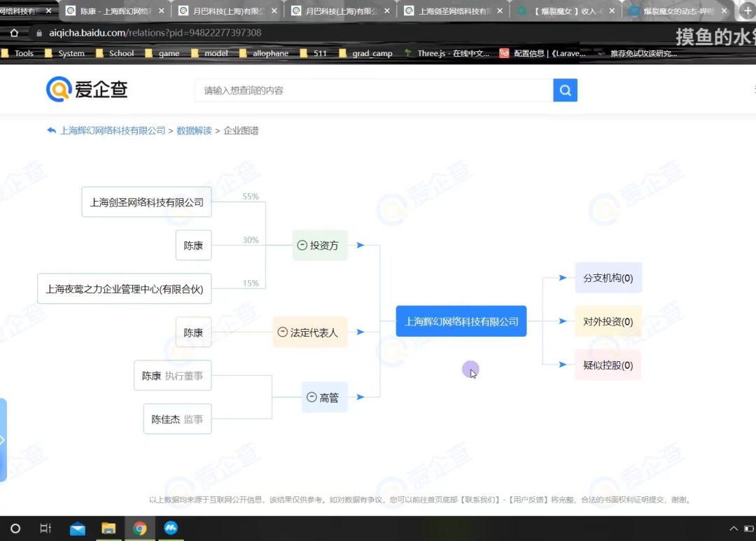Click the search input field
The image size is (756, 541).
(x=374, y=90)
